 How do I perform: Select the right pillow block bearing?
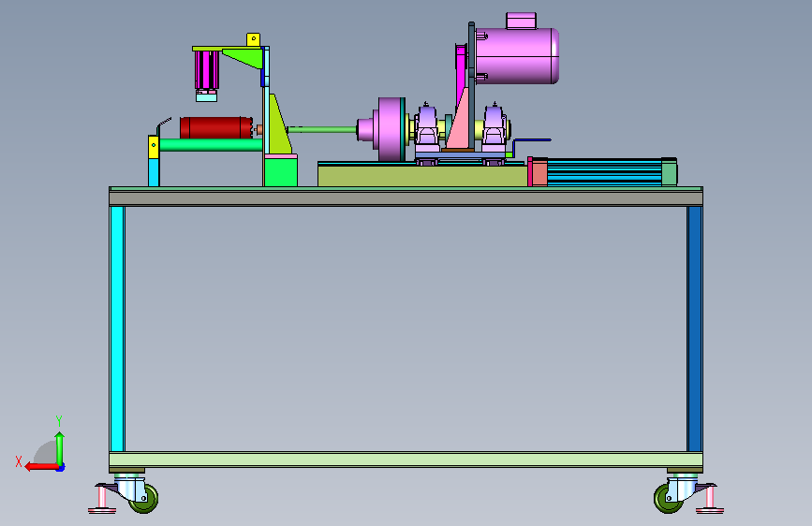pos(495,127)
